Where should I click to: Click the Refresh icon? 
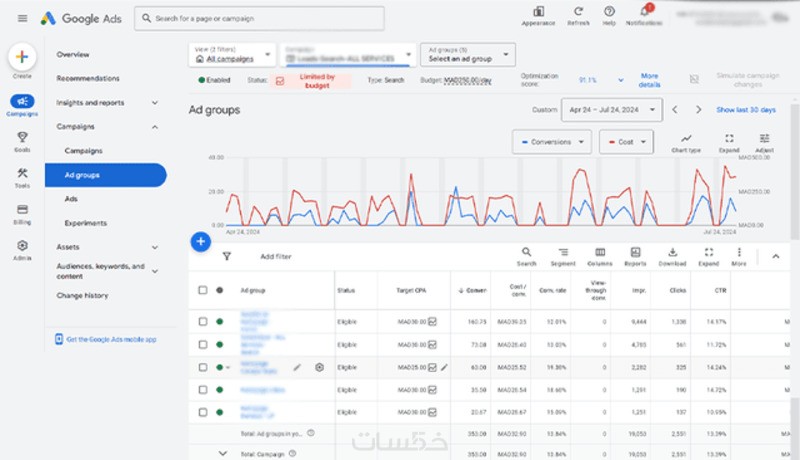[x=578, y=12]
